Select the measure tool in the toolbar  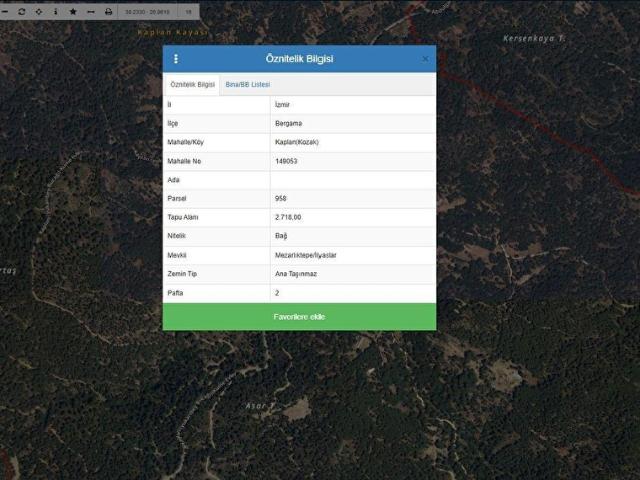[x=90, y=11]
